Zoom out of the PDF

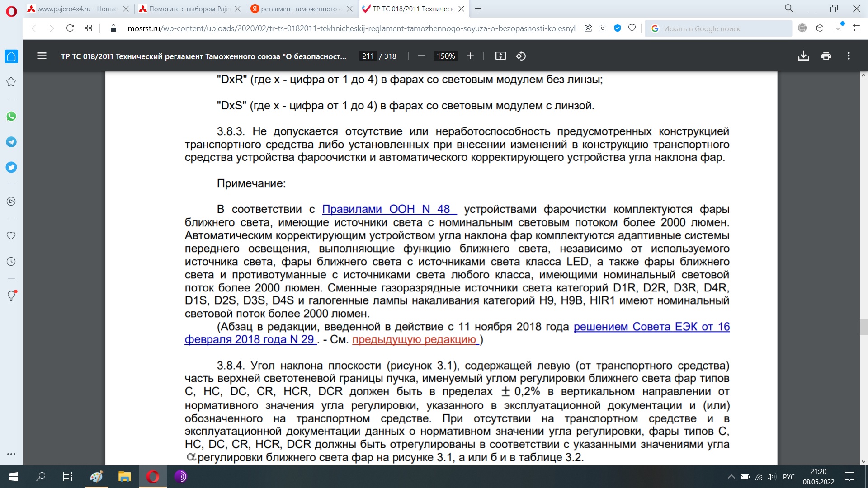[421, 56]
